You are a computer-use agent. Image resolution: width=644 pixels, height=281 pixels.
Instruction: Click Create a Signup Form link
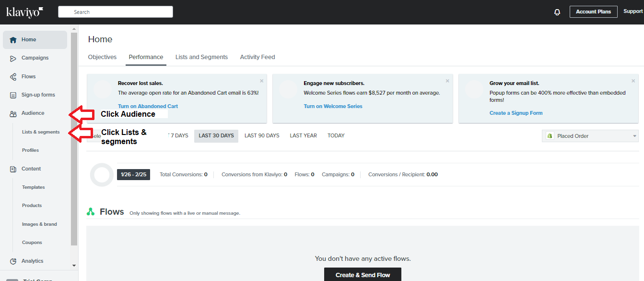[x=516, y=113]
